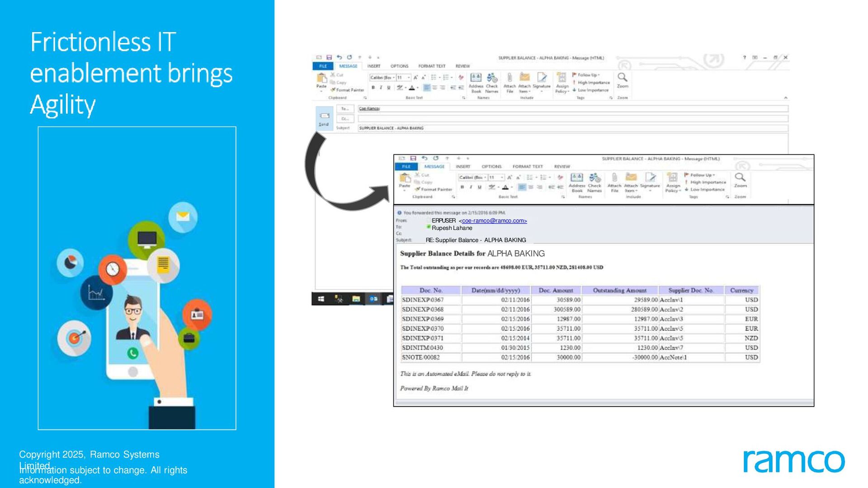Select Format Painter in back window
Viewport: 868px width, 488px height.
coord(347,90)
